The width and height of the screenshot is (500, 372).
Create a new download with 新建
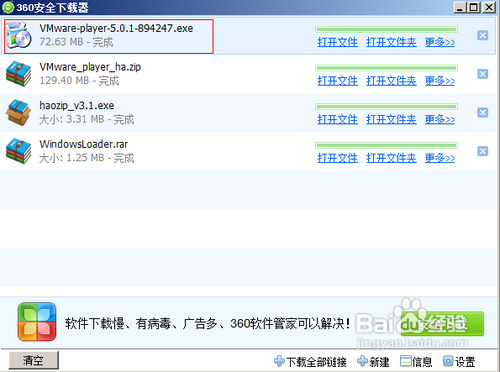point(373,362)
